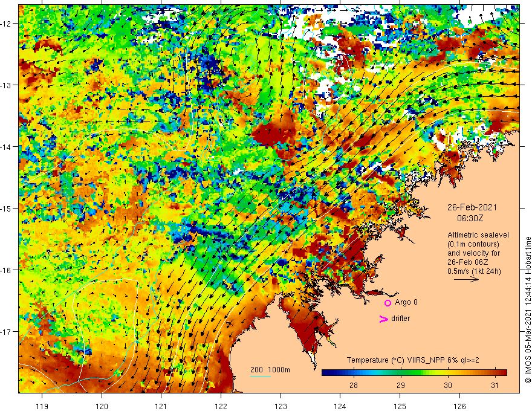Click latitude axis label -15

tap(6, 208)
